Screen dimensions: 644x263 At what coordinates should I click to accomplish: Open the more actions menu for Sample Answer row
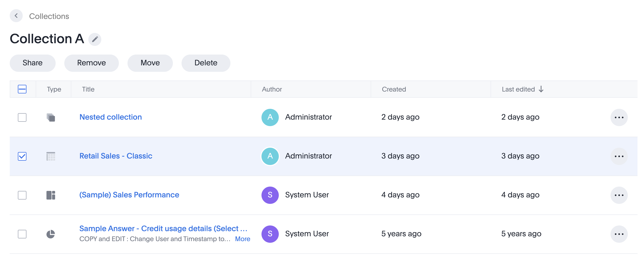pyautogui.click(x=619, y=234)
